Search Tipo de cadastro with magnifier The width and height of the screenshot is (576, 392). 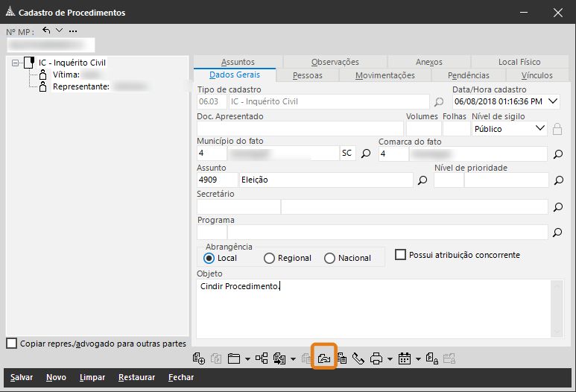click(439, 102)
